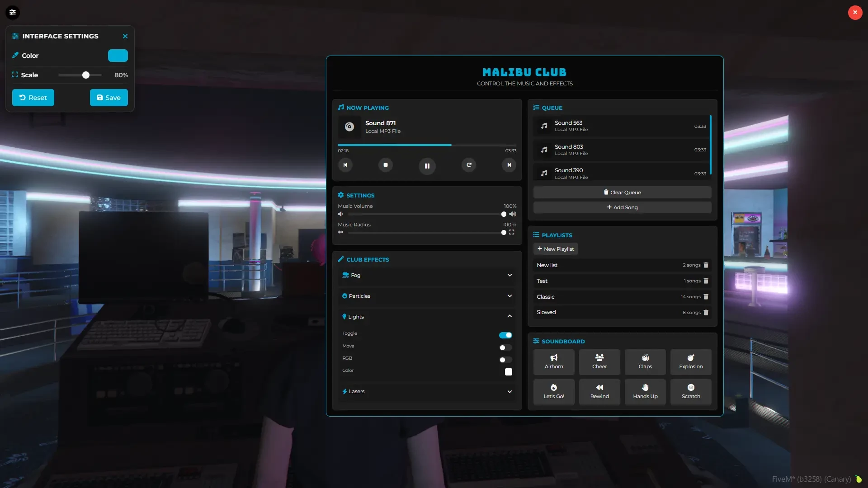Enable the Lights Move switch
Viewport: 868px width, 488px height.
tap(505, 347)
